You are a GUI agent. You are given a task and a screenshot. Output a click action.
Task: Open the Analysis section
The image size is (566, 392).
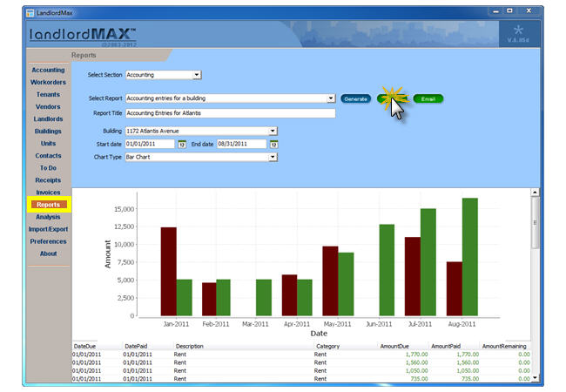tap(48, 217)
